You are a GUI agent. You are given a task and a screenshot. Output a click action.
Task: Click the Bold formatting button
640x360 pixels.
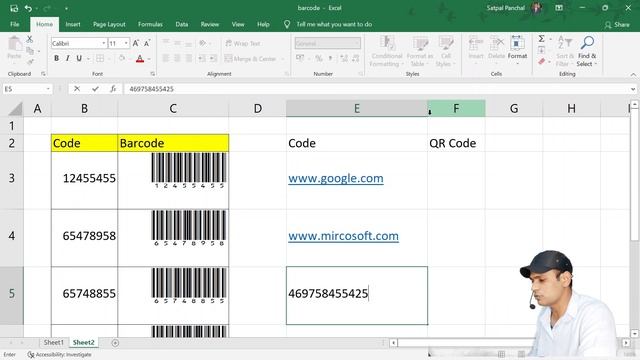(x=56, y=58)
